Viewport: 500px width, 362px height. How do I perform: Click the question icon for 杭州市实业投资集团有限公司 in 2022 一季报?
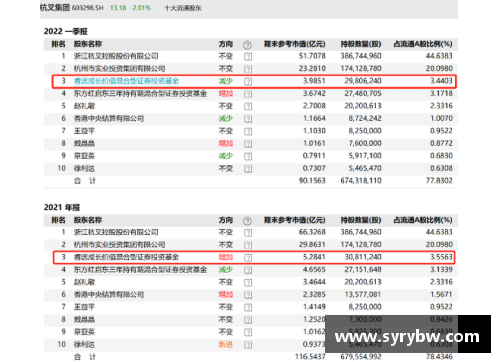click(x=248, y=69)
